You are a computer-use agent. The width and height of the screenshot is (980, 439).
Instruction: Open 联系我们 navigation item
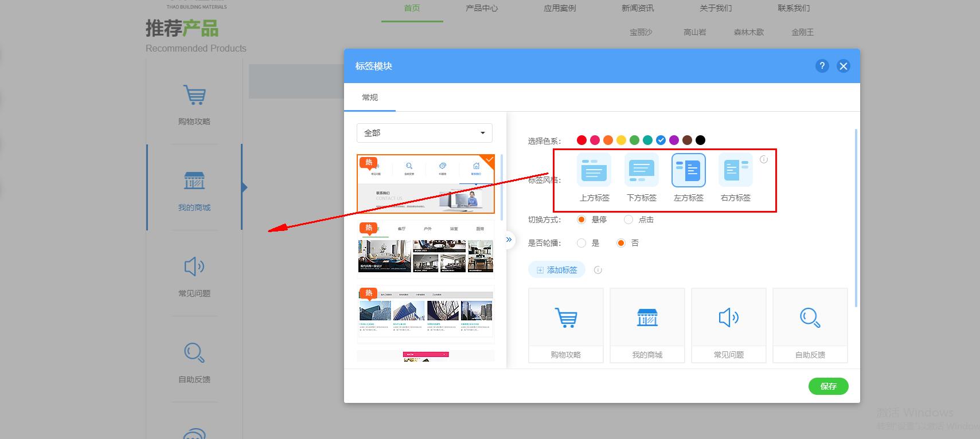pos(794,8)
